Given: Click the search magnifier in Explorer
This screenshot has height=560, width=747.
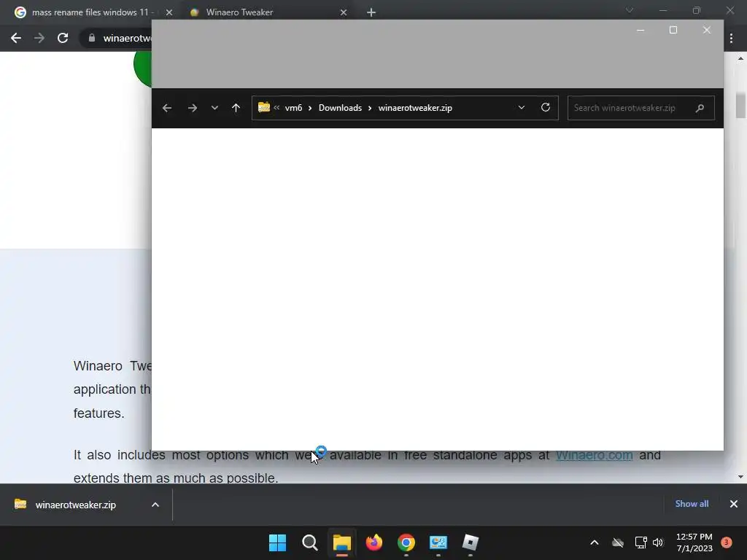Looking at the screenshot, I should [700, 108].
